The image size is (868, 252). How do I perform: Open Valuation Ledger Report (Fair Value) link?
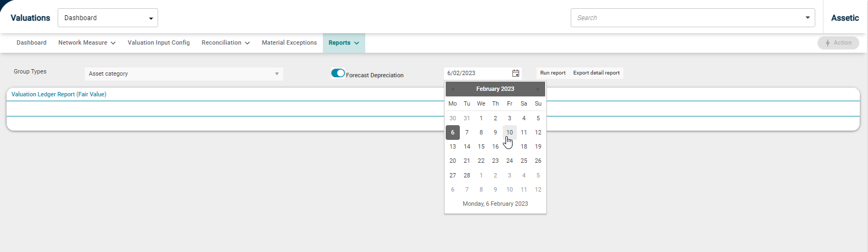coord(59,94)
